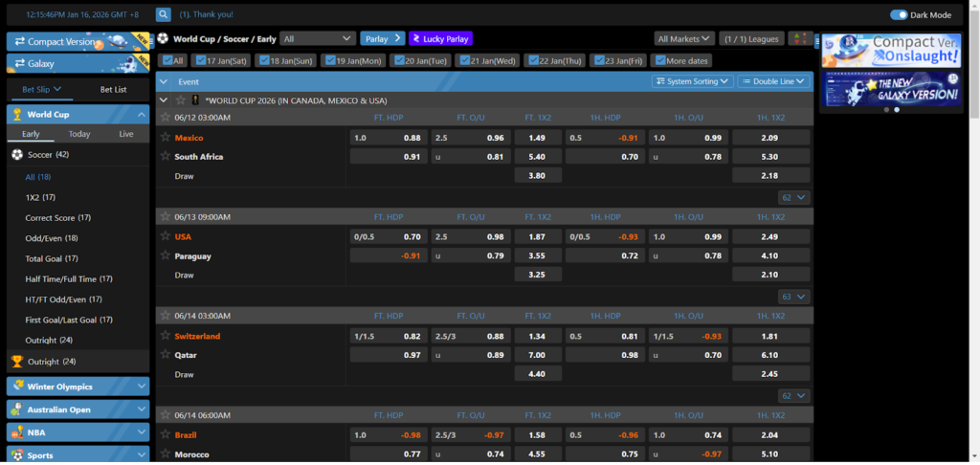Click the Lucky Parlay button
This screenshot has height=465, width=980.
440,38
